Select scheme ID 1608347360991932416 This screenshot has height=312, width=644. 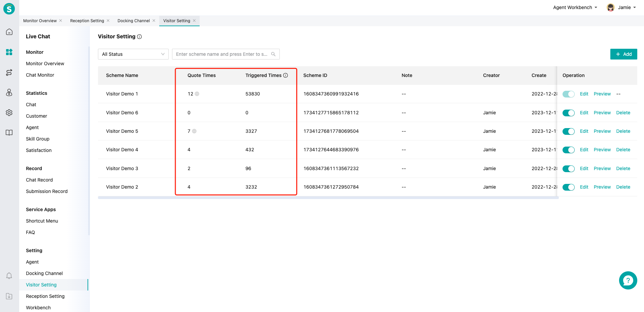(x=331, y=94)
